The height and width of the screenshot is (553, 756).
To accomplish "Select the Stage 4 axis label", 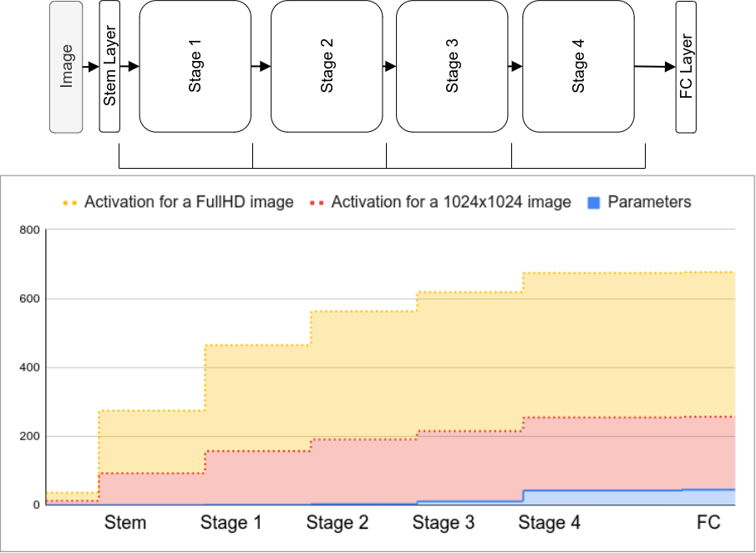I will 550,523.
